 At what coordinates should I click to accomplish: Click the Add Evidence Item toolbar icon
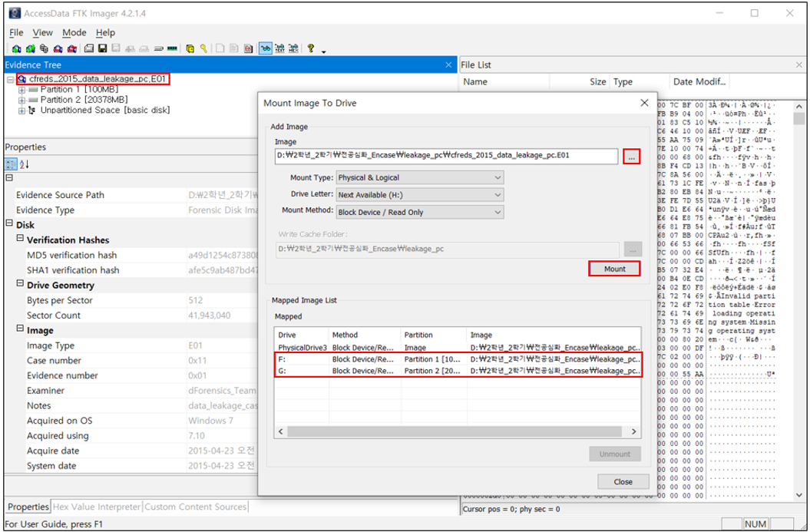[x=17, y=48]
